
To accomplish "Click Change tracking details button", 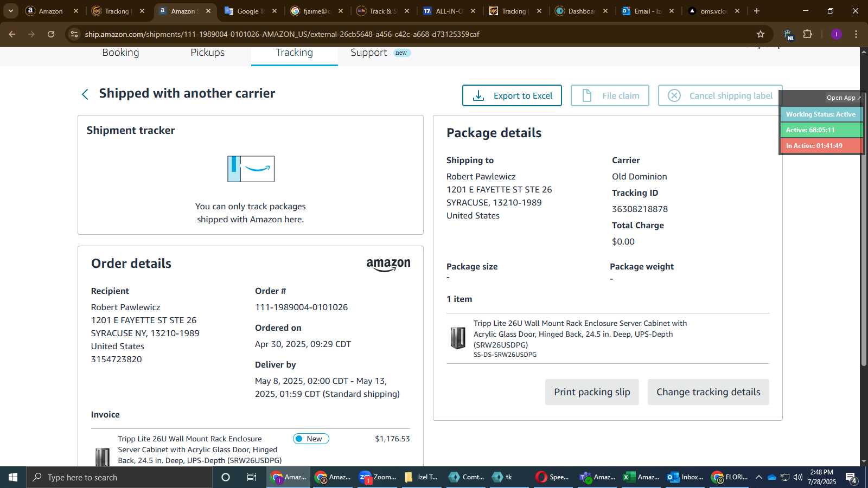I will coord(708,392).
